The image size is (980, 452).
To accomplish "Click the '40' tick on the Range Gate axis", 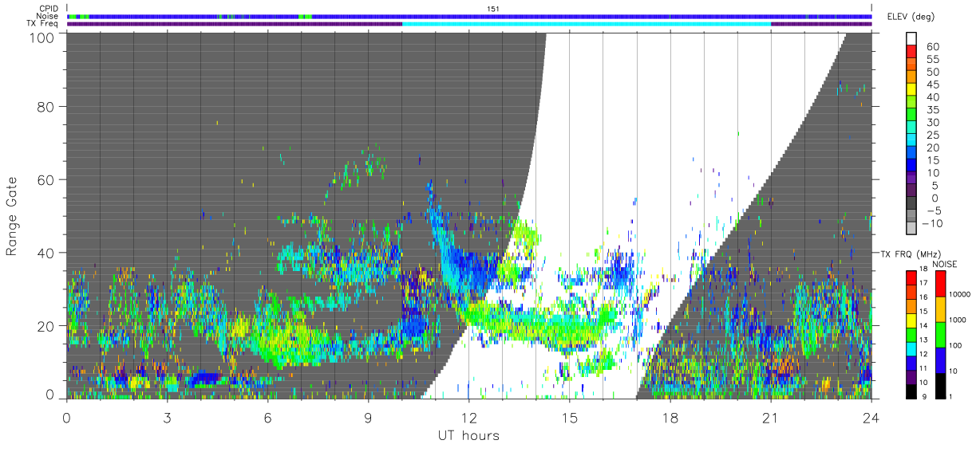I will click(x=45, y=253).
